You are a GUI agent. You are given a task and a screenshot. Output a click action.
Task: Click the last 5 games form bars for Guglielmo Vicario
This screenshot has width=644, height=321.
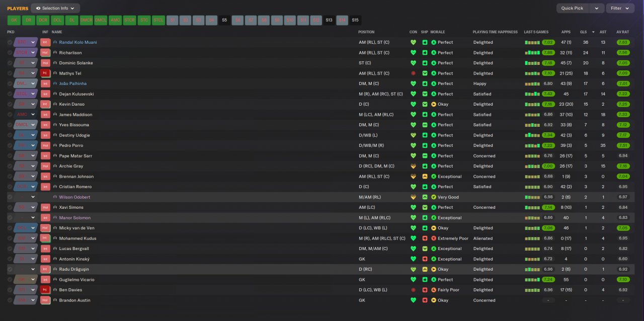click(x=532, y=280)
